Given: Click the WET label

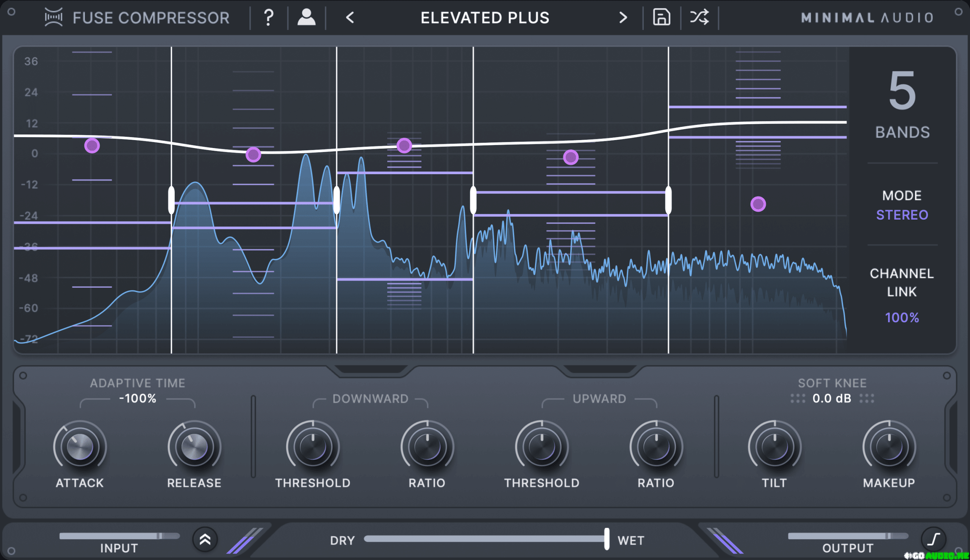Looking at the screenshot, I should click(x=630, y=540).
